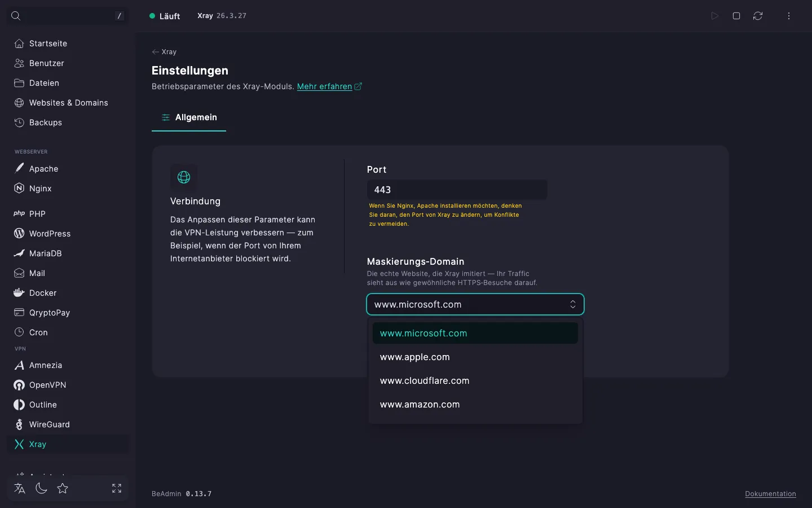Switch to the Allgemein tab
Screen dimensions: 812x508
(189, 117)
